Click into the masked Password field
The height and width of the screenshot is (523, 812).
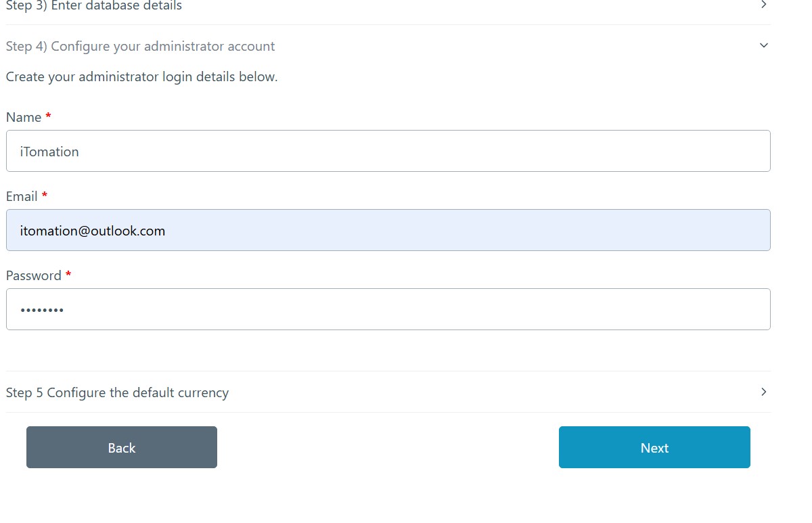pos(388,309)
